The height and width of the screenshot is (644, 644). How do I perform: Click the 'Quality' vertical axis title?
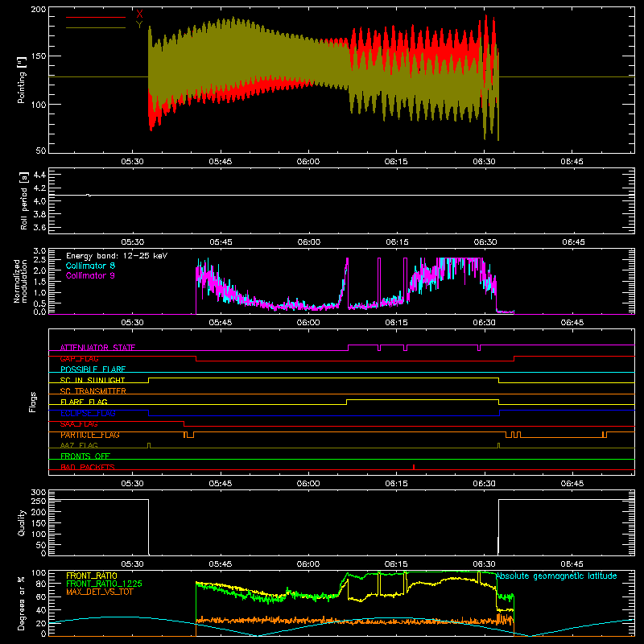click(22, 522)
